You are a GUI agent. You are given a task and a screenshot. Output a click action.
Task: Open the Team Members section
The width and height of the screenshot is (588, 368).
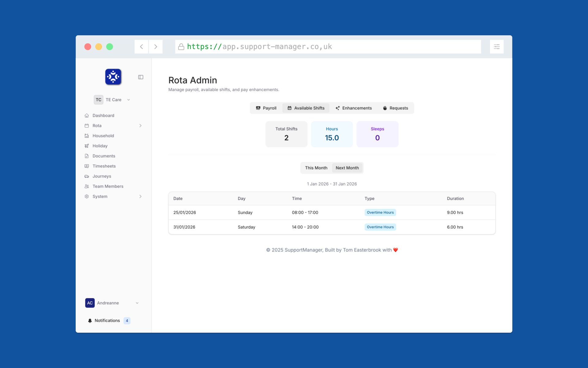(108, 186)
